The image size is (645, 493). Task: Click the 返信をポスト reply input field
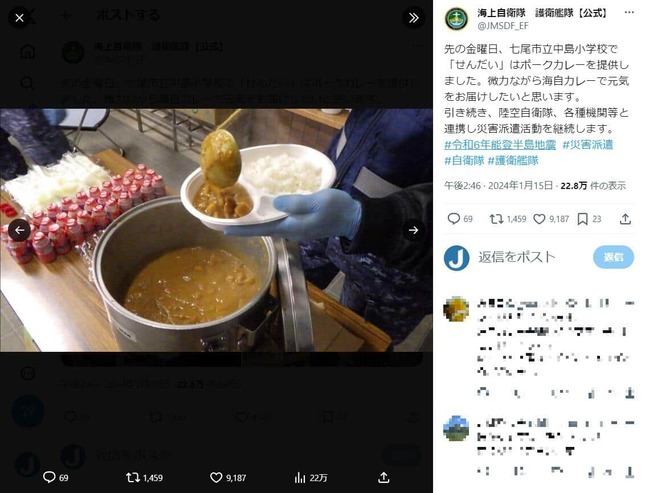pos(517,257)
